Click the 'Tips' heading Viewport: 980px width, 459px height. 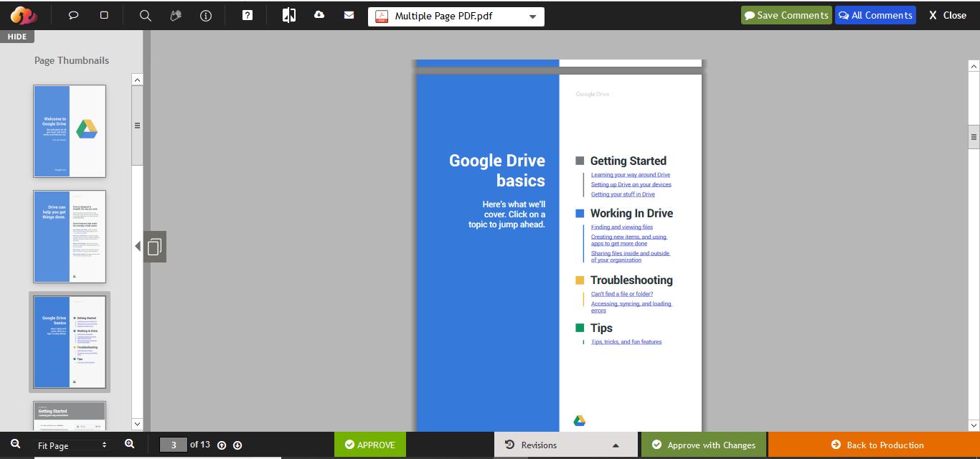601,328
